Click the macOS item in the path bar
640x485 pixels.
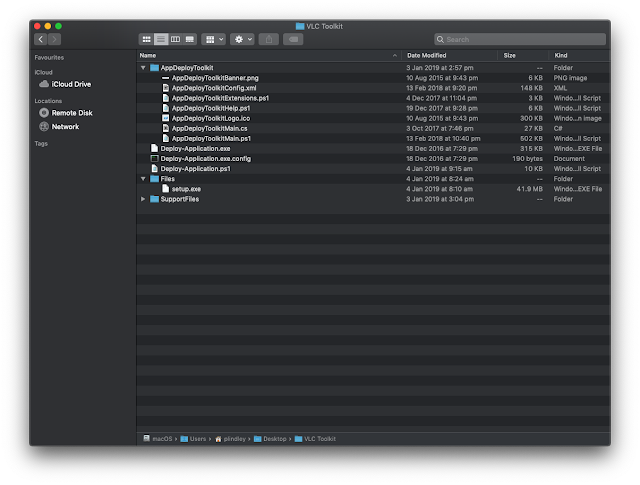(158, 438)
